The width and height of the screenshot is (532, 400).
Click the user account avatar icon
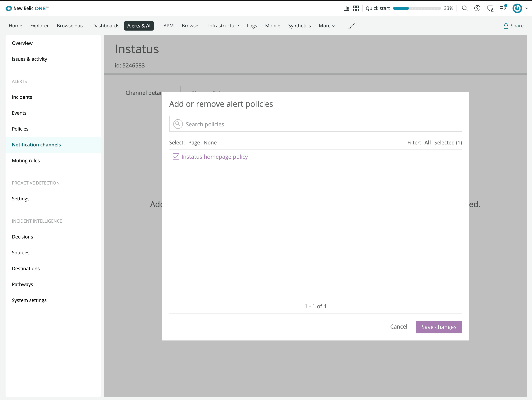pos(518,8)
